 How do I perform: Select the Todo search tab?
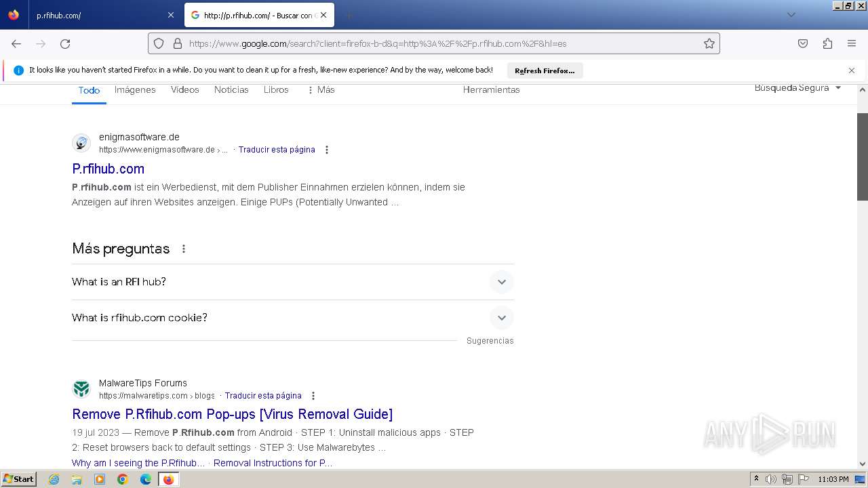coord(89,90)
